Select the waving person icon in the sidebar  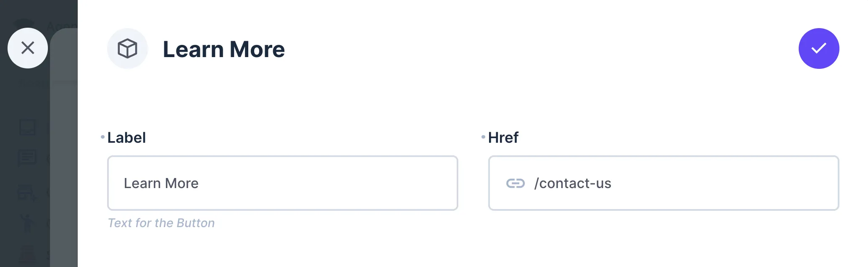coord(27,222)
